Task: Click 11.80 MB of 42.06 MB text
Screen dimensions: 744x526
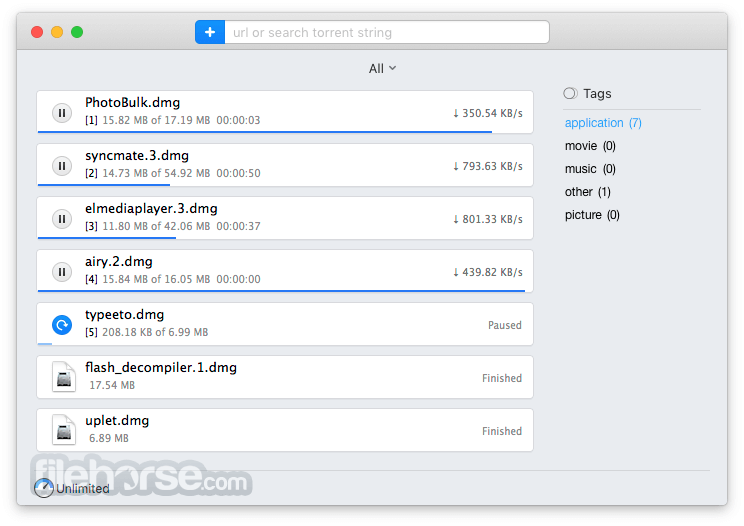Action: point(156,226)
